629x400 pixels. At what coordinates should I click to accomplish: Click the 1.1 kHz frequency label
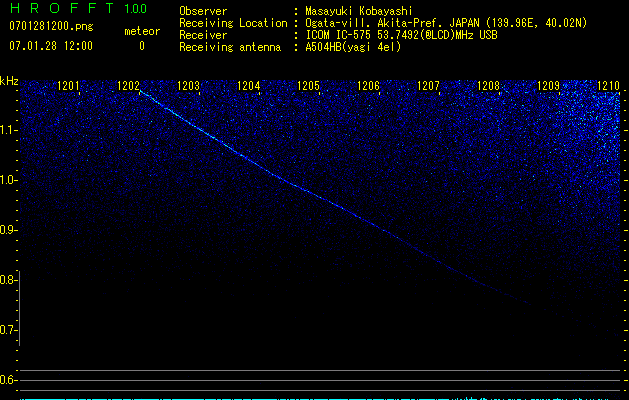point(8,130)
